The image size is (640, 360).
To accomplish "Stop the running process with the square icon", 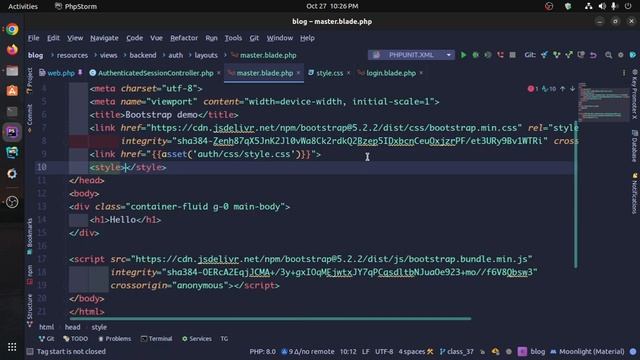I will click(513, 55).
